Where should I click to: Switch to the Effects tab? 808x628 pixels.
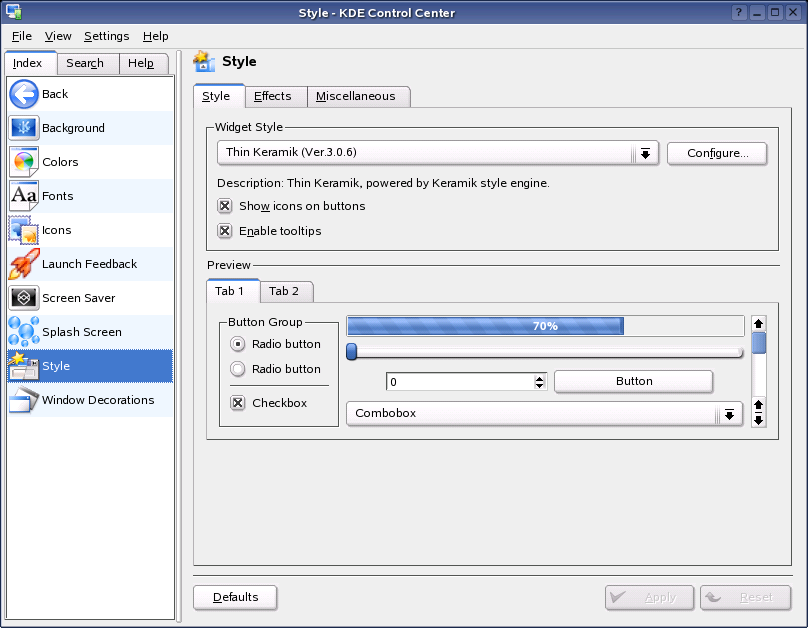tap(275, 96)
